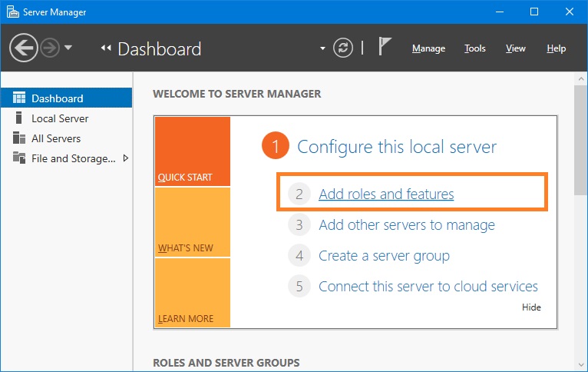Select Local Server in the navigation pane
Image resolution: width=588 pixels, height=372 pixels.
66,118
